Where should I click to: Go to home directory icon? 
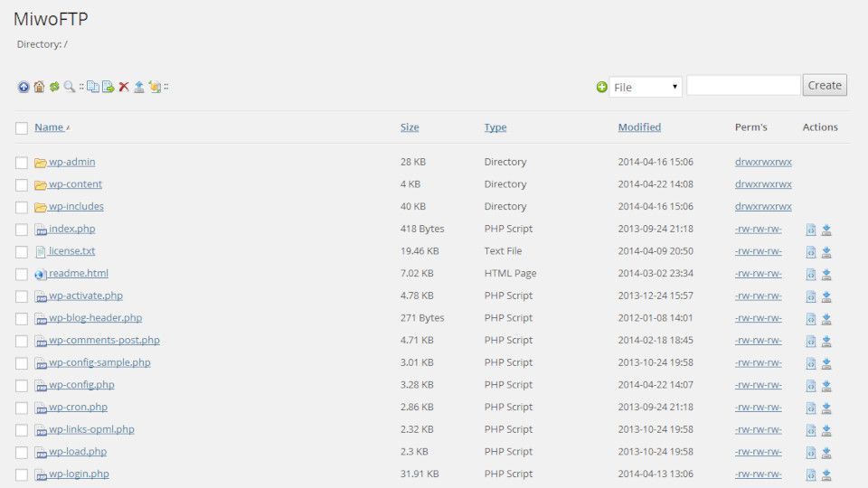[x=39, y=87]
